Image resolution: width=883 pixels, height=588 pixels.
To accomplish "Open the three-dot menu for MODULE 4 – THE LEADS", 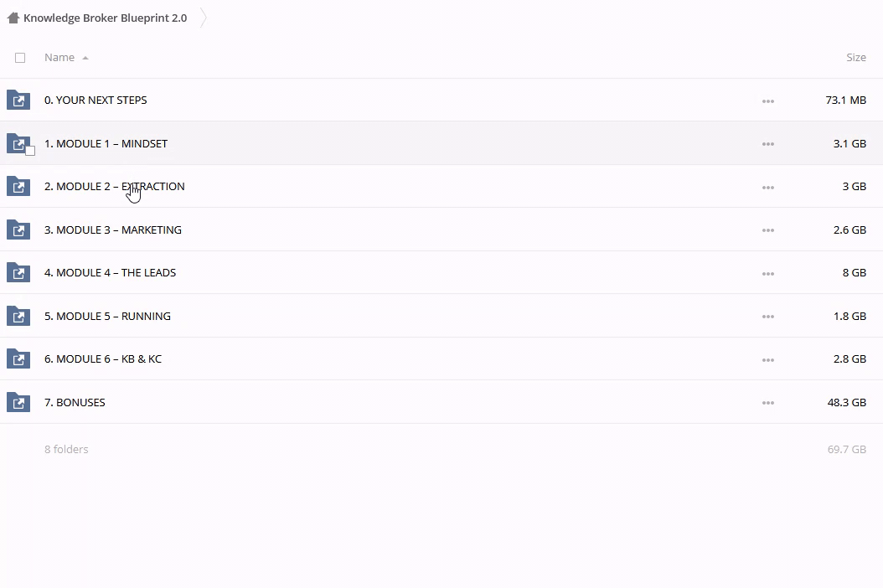I will [767, 274].
